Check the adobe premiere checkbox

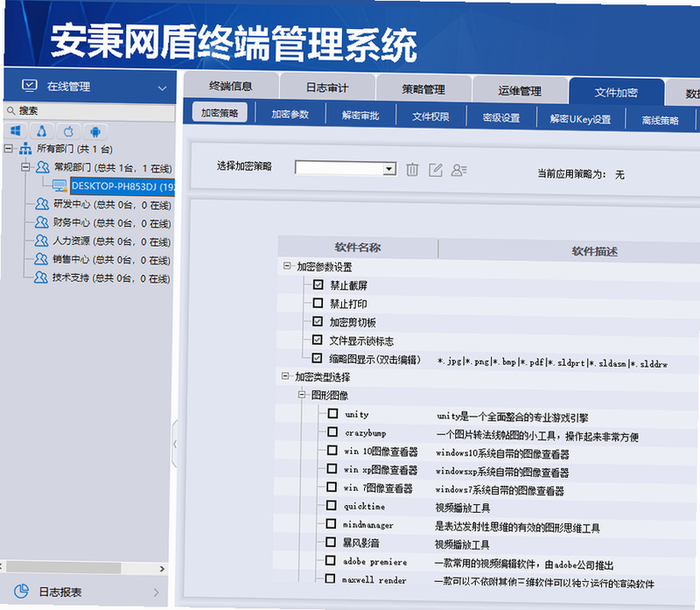(x=331, y=560)
